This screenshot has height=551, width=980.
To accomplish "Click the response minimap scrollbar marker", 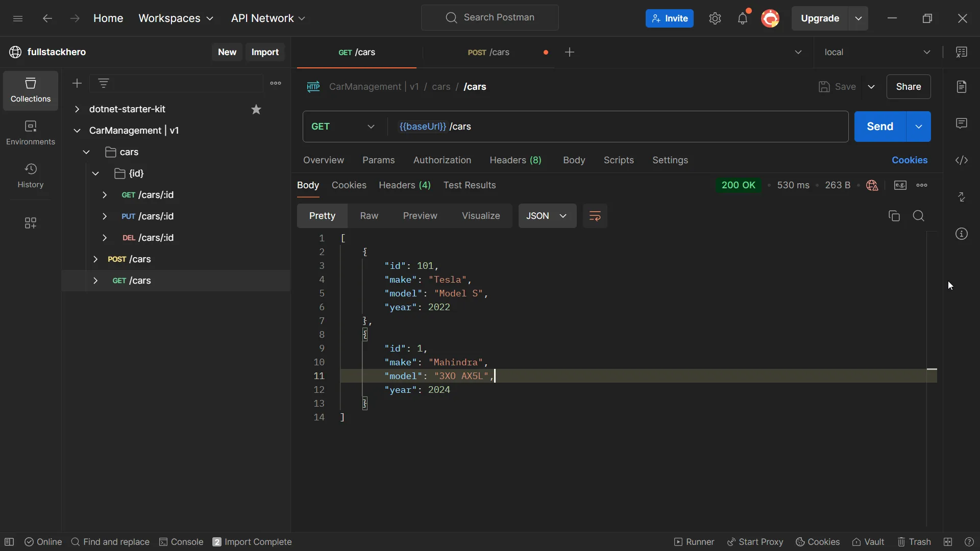I will coord(932,369).
